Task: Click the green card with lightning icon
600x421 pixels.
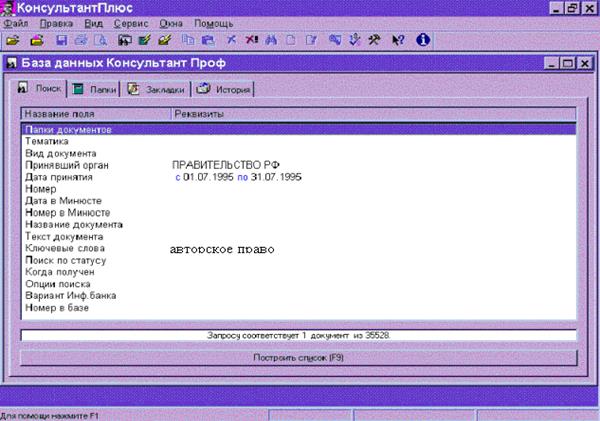Action: click(145, 40)
